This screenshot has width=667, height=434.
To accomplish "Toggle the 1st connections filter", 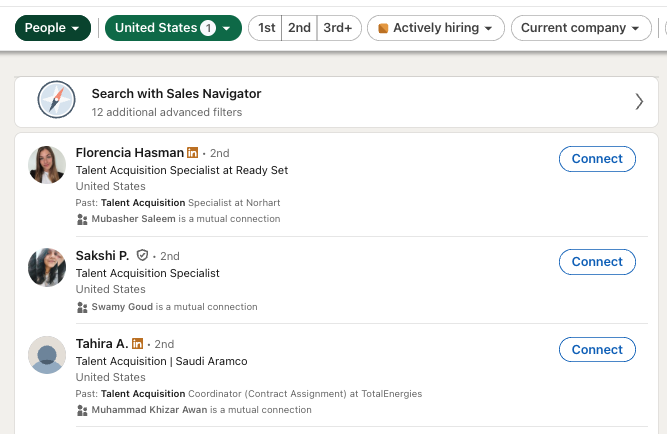I will point(266,28).
